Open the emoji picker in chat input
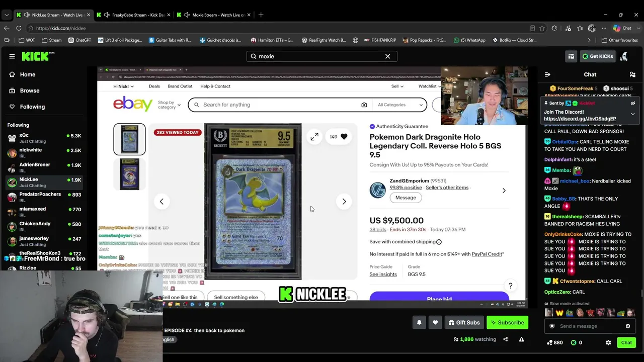This screenshot has height=362, width=644. [627, 326]
